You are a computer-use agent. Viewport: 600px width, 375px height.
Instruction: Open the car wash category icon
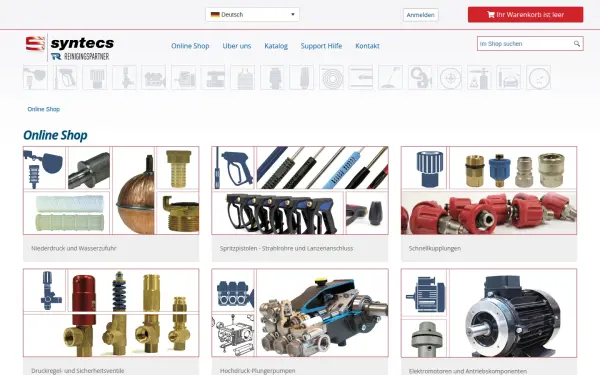(x=509, y=77)
